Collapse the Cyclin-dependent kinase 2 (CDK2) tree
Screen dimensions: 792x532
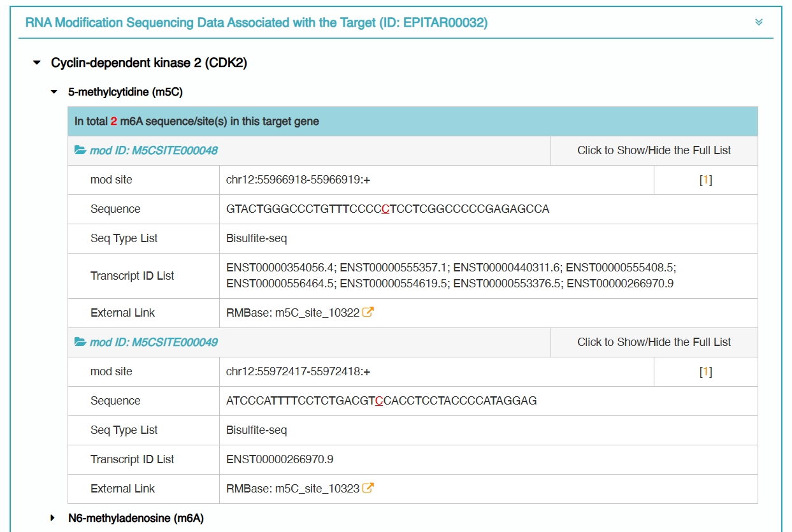[x=36, y=63]
